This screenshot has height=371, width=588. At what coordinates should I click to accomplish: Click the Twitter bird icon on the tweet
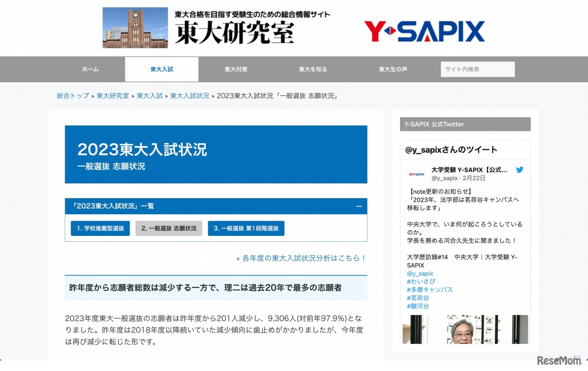pyautogui.click(x=520, y=169)
